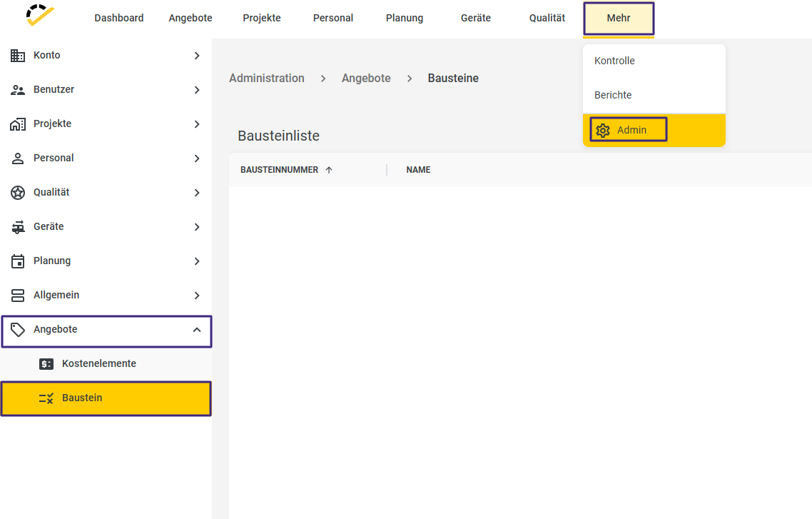Click the app logo in the header

(40, 16)
